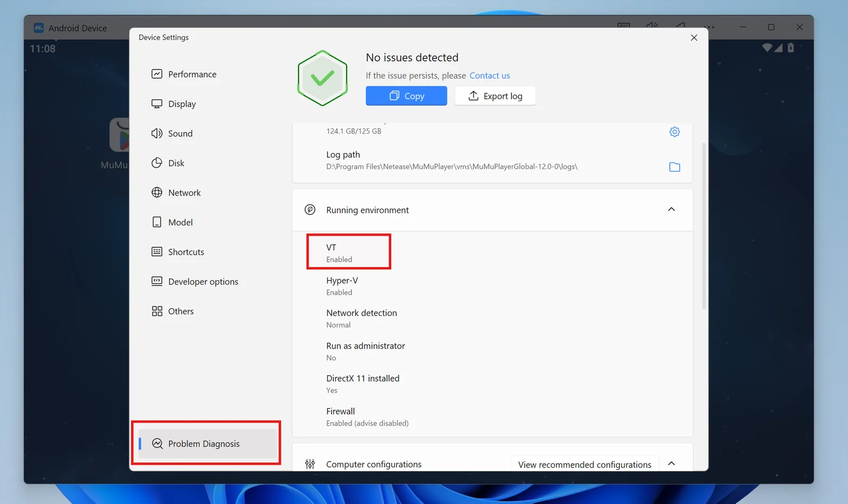Click the 11:08 clock in Android window
The width and height of the screenshot is (848, 504).
tap(42, 49)
